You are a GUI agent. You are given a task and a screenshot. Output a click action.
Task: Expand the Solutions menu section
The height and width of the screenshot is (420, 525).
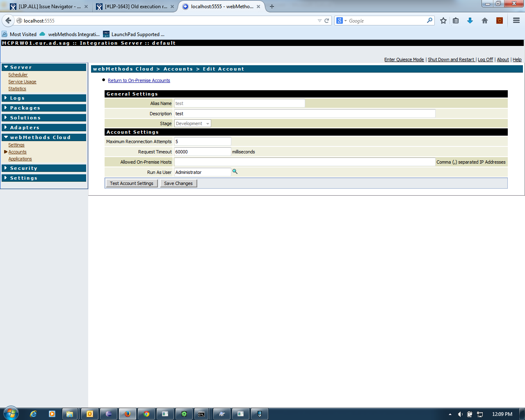click(44, 118)
